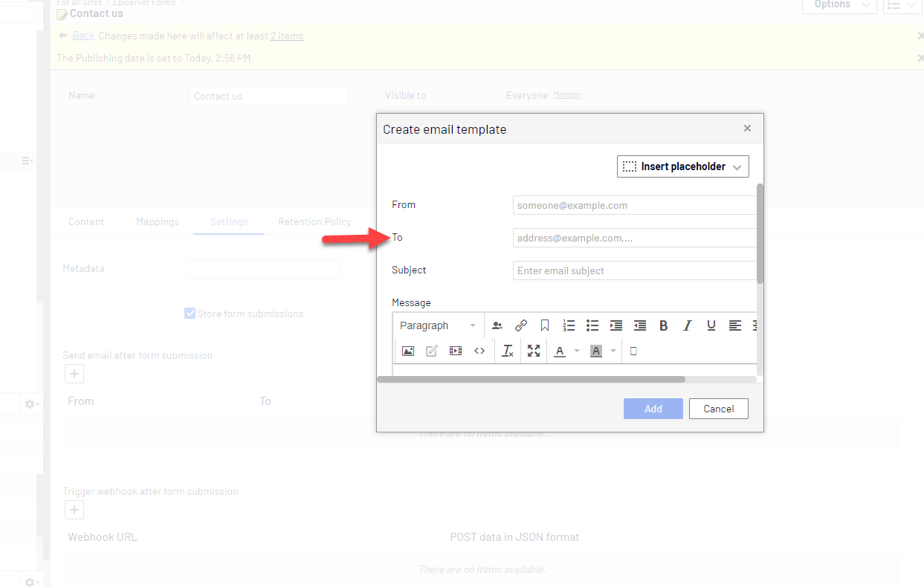Open the Insert placeholder dropdown
924x587 pixels.
pyautogui.click(x=682, y=166)
